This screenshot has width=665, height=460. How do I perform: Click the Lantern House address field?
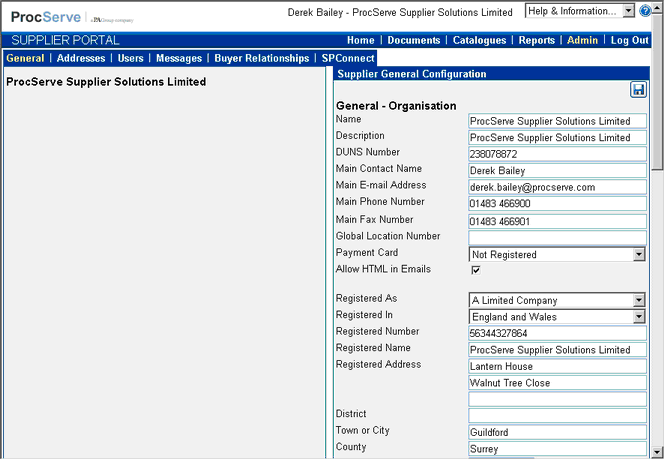coord(557,366)
